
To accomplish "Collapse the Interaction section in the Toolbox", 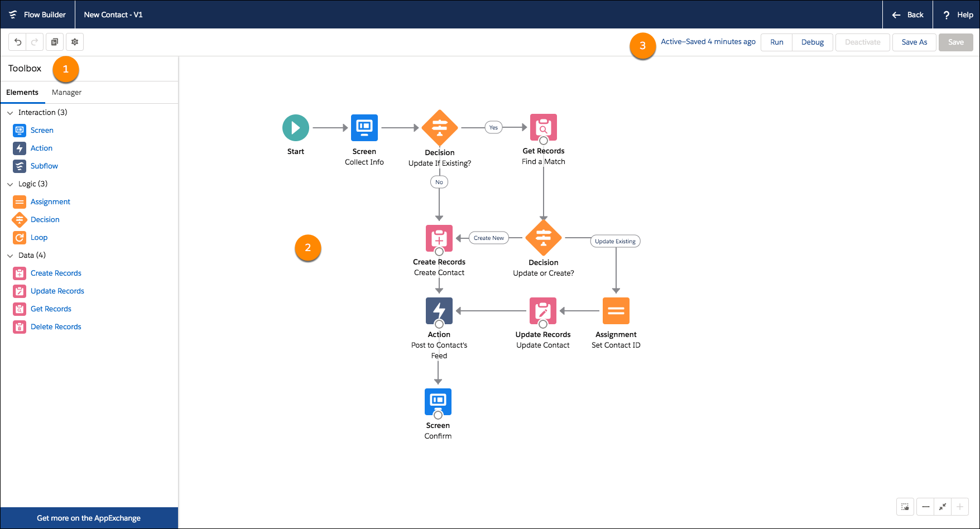I will [x=9, y=112].
